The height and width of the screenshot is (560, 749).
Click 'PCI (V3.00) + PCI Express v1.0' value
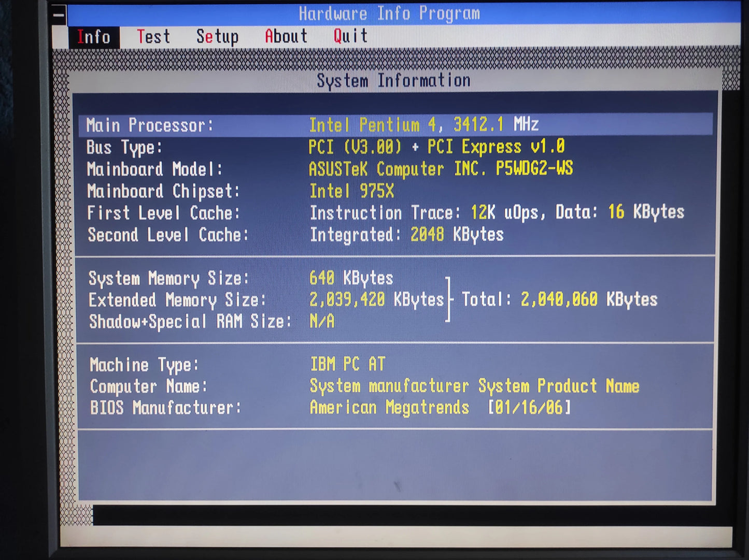(436, 147)
